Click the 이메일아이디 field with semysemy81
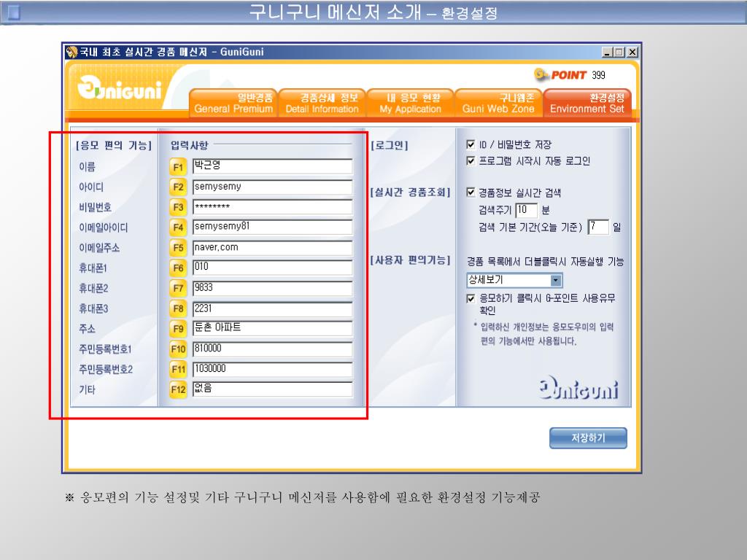This screenshot has height=560, width=747. [x=273, y=227]
